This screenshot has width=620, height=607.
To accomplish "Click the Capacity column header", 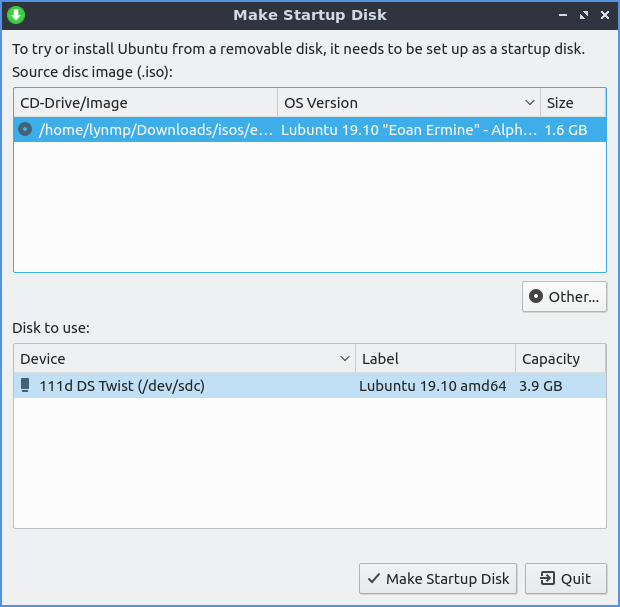I will click(x=560, y=359).
